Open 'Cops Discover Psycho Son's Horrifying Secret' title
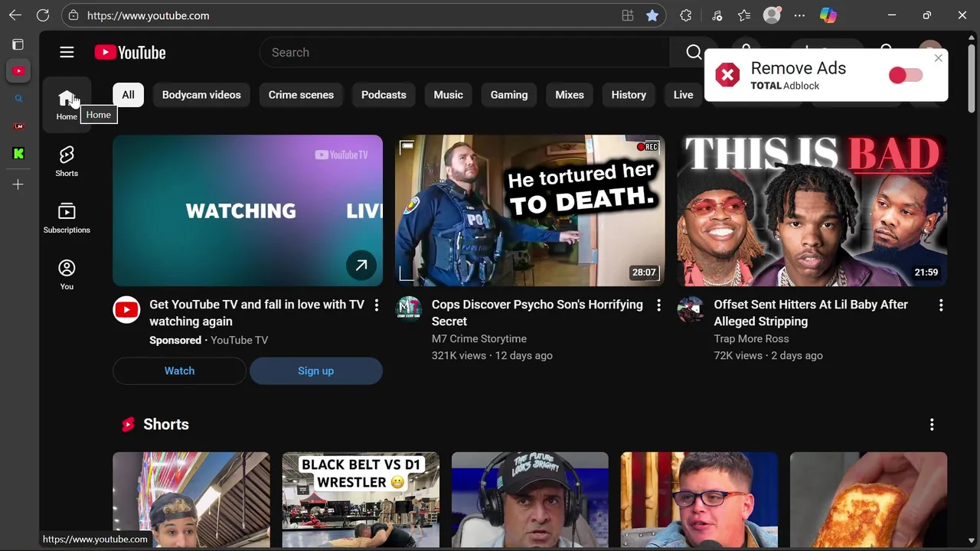 pos(537,313)
